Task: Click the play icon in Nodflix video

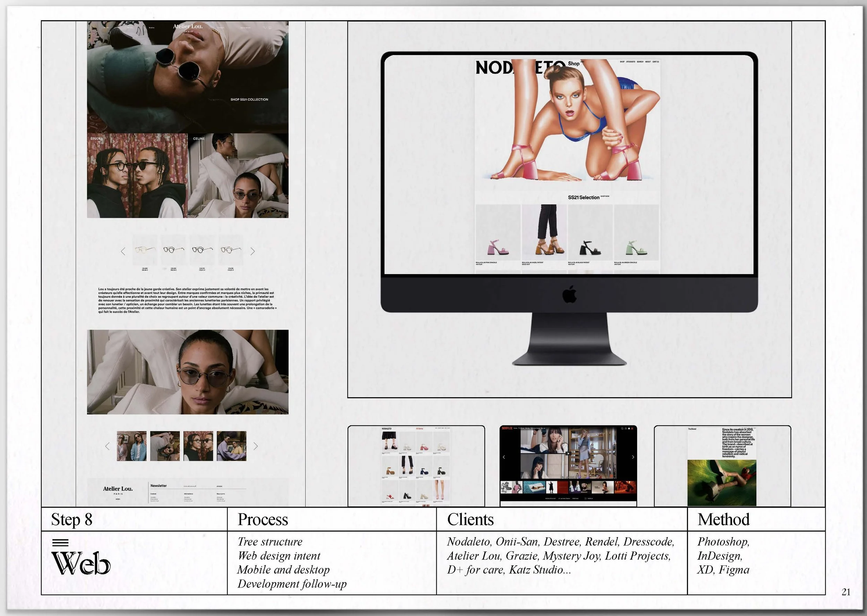Action: (x=568, y=453)
